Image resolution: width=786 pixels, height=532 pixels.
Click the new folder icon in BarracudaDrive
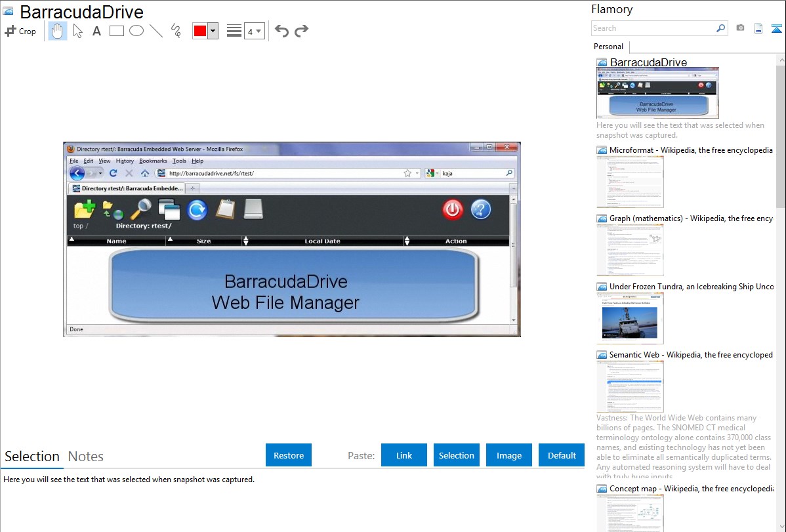pyautogui.click(x=85, y=209)
